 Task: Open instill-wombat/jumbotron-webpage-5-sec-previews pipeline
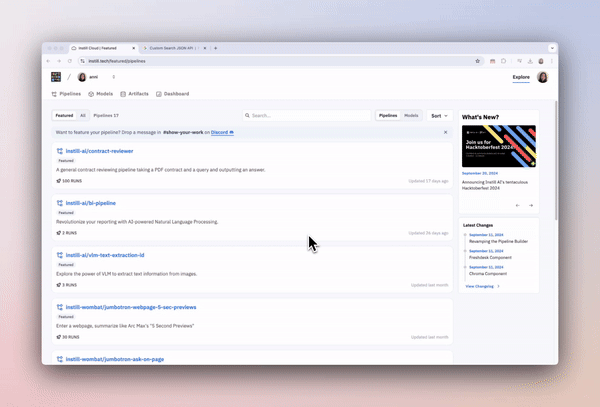point(131,307)
